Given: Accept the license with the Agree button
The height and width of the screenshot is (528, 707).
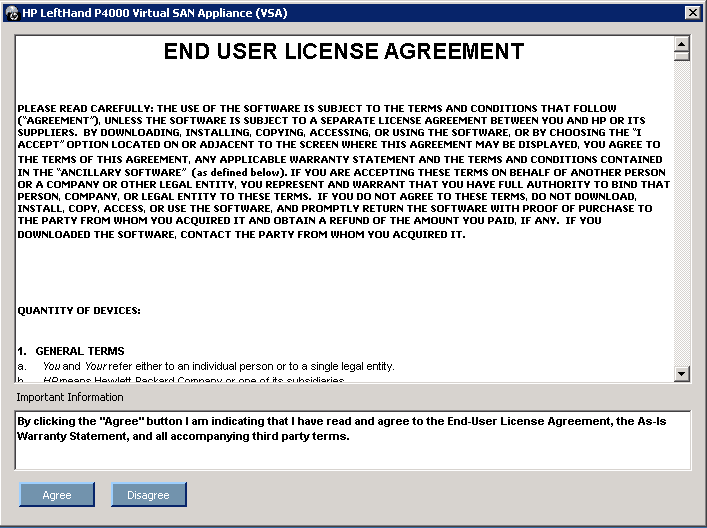Looking at the screenshot, I should pos(57,495).
